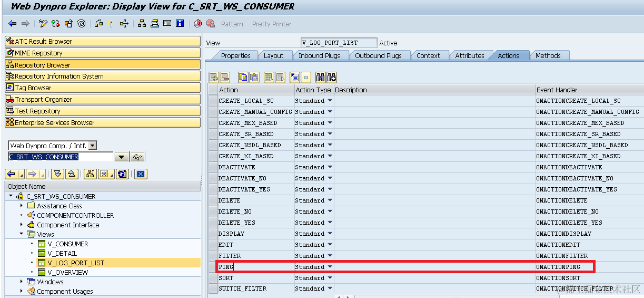Open the Tag Browser
644x298 pixels.
(103, 88)
